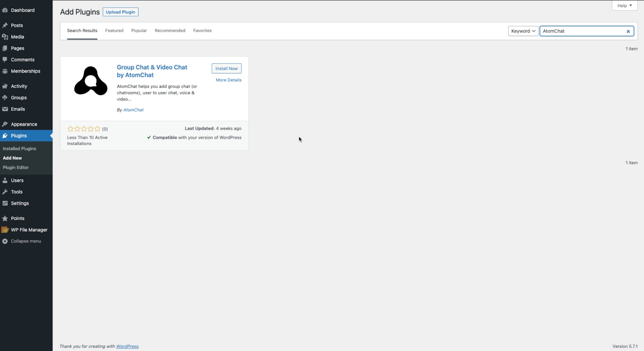Click the Pages icon in sidebar

tap(5, 48)
